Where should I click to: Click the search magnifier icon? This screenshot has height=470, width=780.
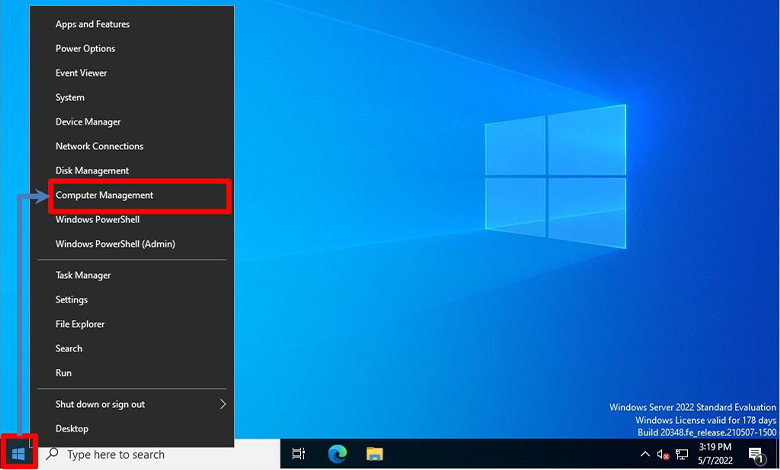[52, 454]
